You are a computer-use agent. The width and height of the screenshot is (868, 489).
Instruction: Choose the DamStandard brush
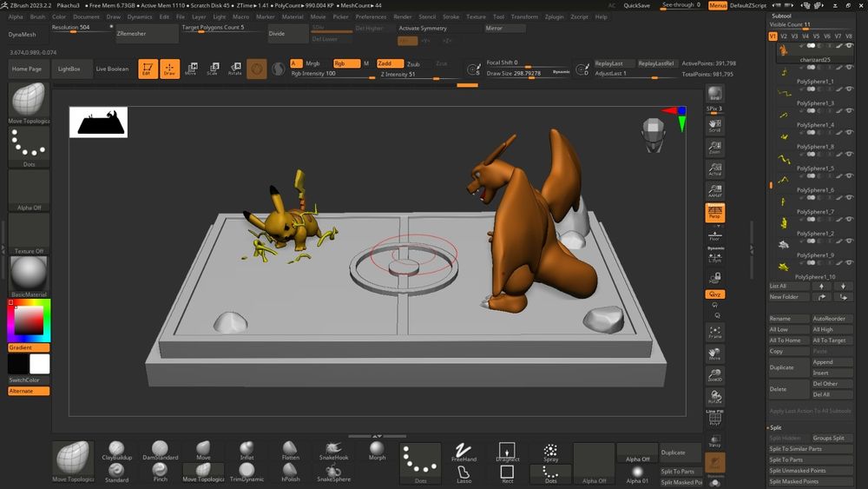160,448
